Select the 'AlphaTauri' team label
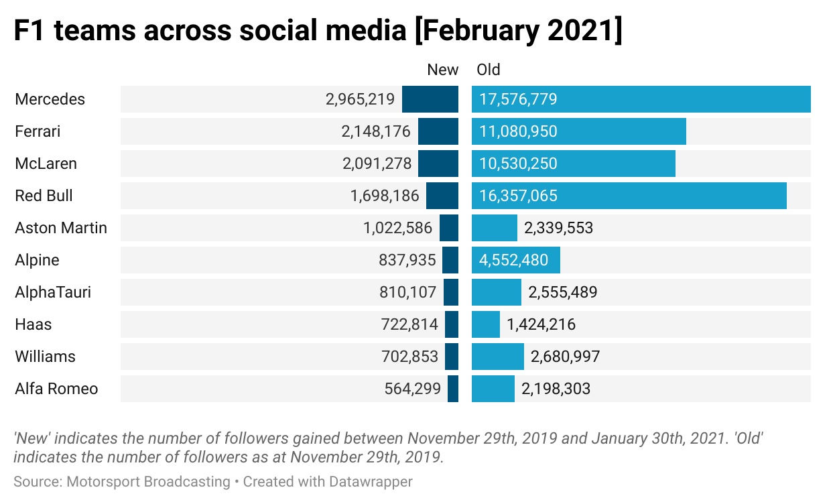The width and height of the screenshot is (831, 504). tap(53, 292)
